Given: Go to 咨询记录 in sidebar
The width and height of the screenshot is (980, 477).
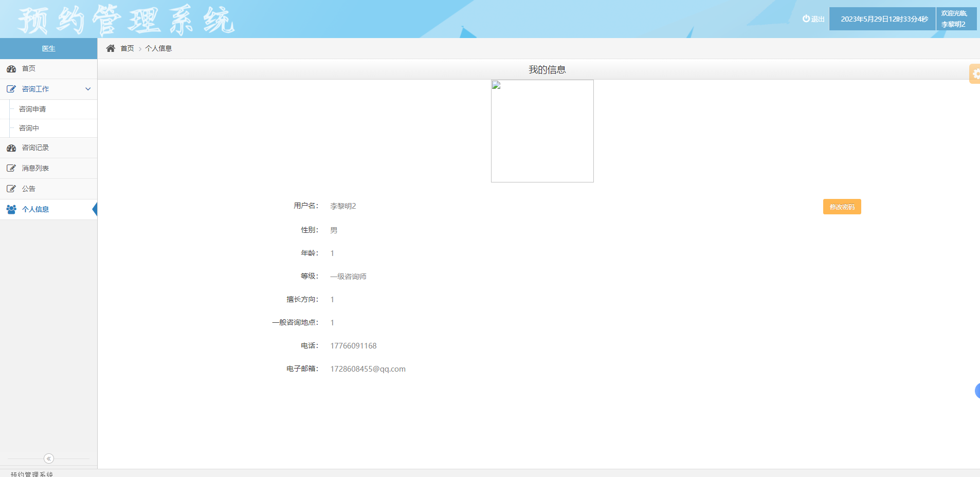Looking at the screenshot, I should [48, 148].
